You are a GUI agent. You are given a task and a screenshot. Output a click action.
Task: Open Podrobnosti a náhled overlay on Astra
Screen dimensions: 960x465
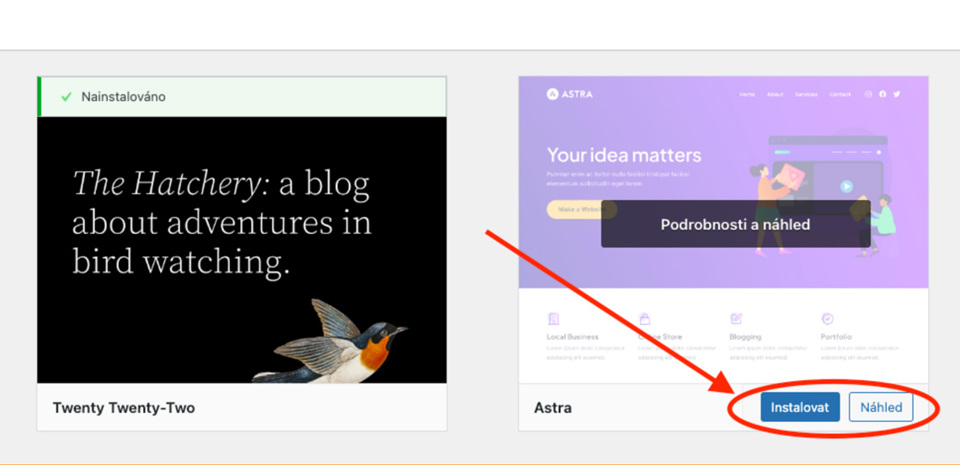tap(735, 225)
